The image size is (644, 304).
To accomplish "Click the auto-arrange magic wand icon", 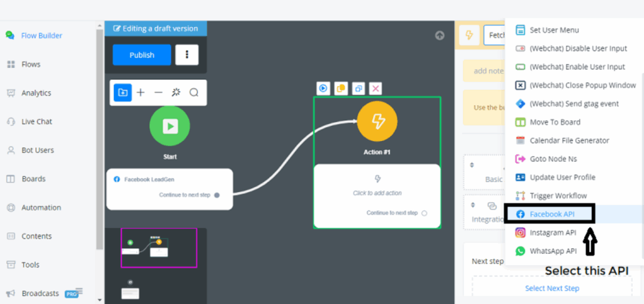I will [x=176, y=93].
